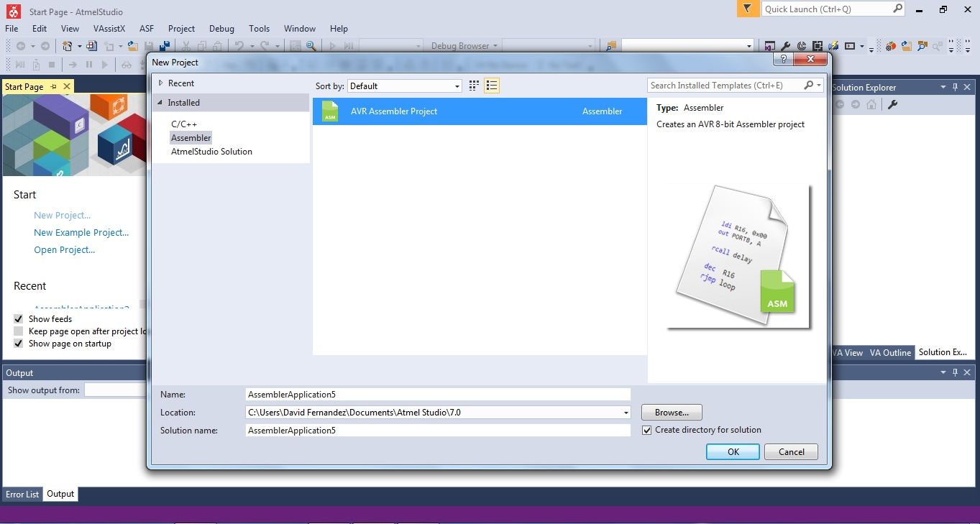The width and height of the screenshot is (980, 524).
Task: Select the AVR Assembler Project template
Action: tap(394, 111)
